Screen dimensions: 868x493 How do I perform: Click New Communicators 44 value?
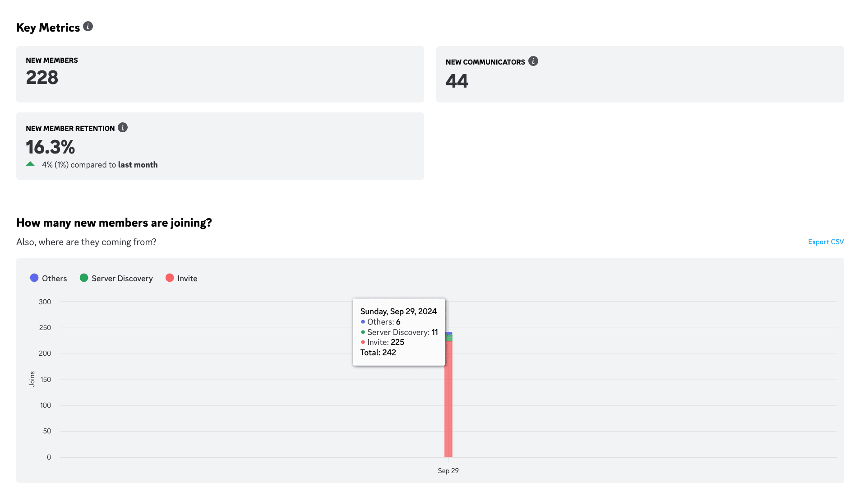click(x=457, y=81)
